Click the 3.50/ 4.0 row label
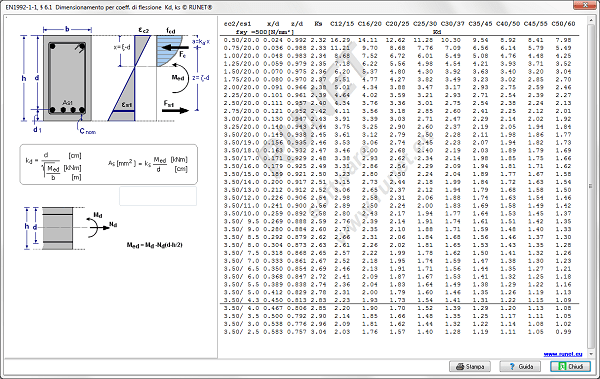This screenshot has width=600, height=379. click(x=241, y=308)
